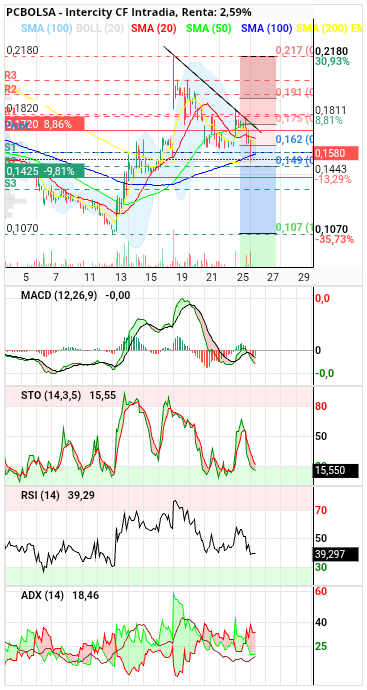The height and width of the screenshot is (690, 367).
Task: Click the blue 0,162 Fibonacci level label
Action: pyautogui.click(x=294, y=139)
